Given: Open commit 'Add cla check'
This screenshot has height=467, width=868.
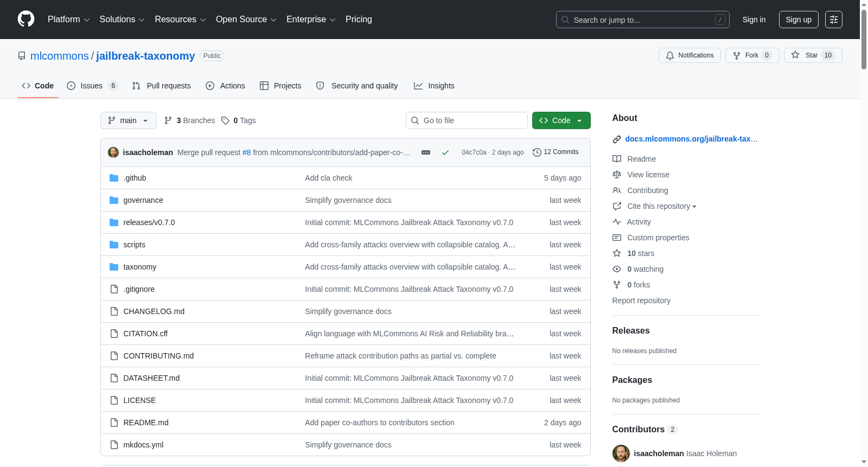Looking at the screenshot, I should pyautogui.click(x=329, y=178).
